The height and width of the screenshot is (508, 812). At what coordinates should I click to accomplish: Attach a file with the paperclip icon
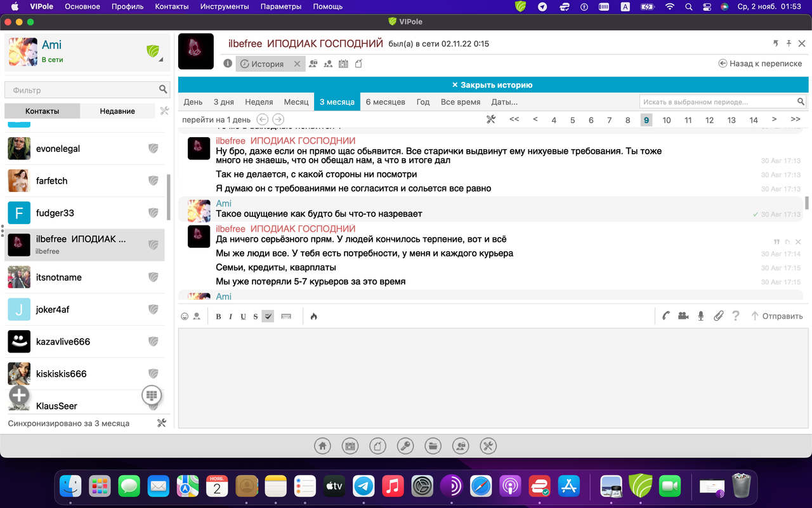(718, 316)
